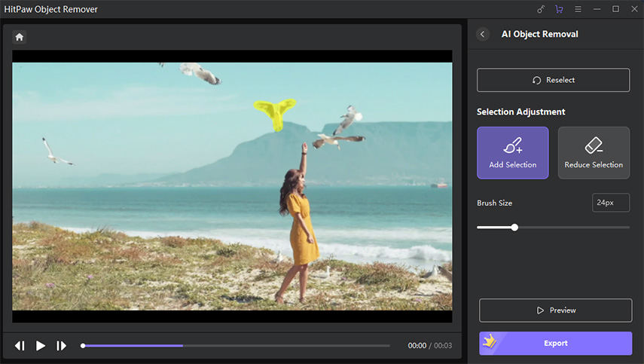Viewport: 644px width, 364px height.
Task: Click the Home icon above the video
Action: click(20, 37)
